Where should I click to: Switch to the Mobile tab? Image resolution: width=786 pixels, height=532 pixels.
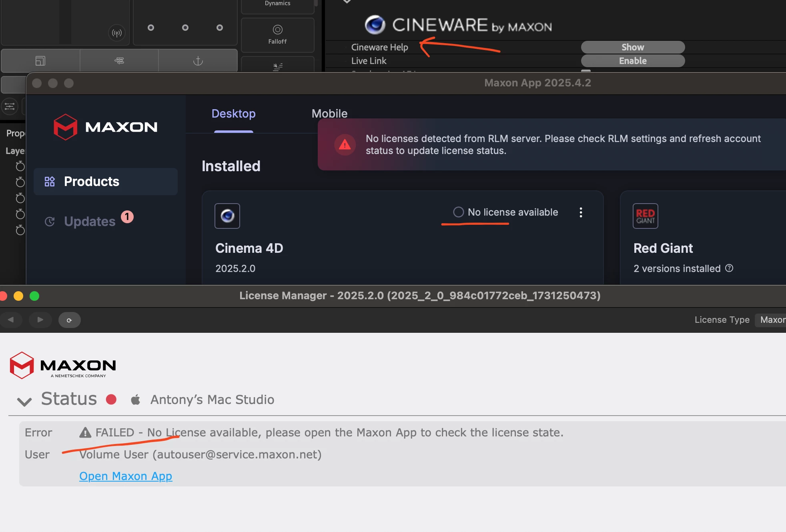click(x=329, y=114)
